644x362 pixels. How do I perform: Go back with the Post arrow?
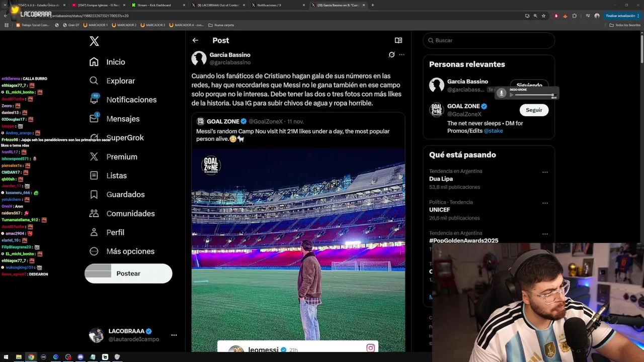pos(195,40)
